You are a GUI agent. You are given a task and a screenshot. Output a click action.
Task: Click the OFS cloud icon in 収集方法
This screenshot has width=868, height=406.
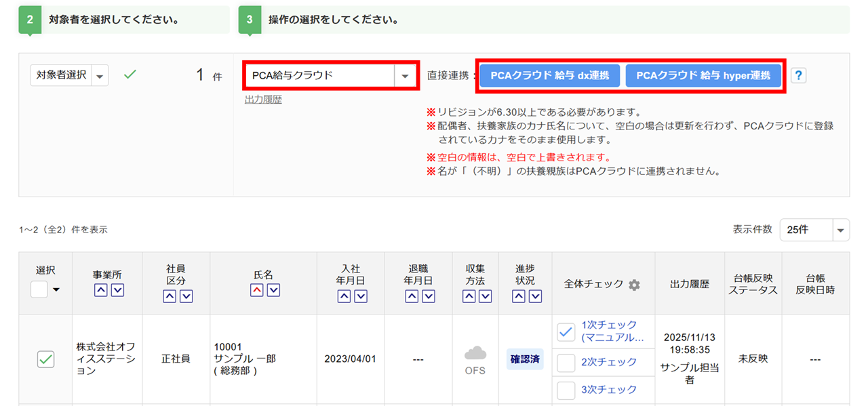(x=475, y=354)
